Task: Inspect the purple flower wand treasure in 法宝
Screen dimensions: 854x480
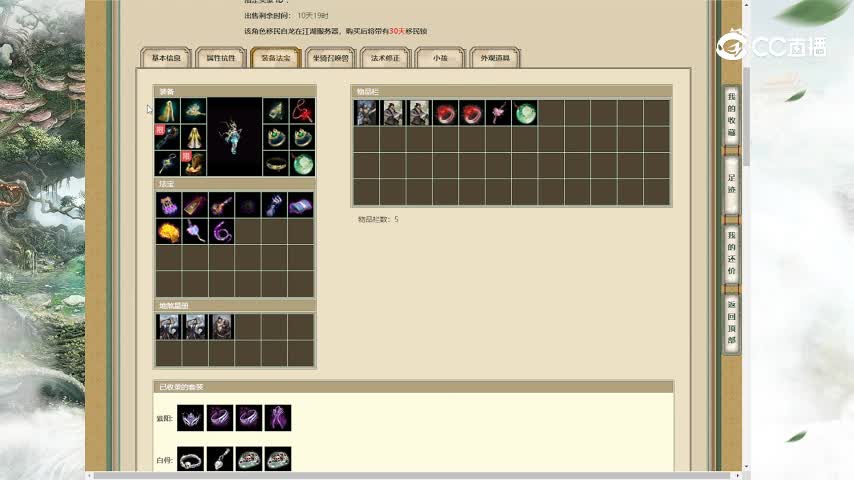Action: tap(195, 232)
